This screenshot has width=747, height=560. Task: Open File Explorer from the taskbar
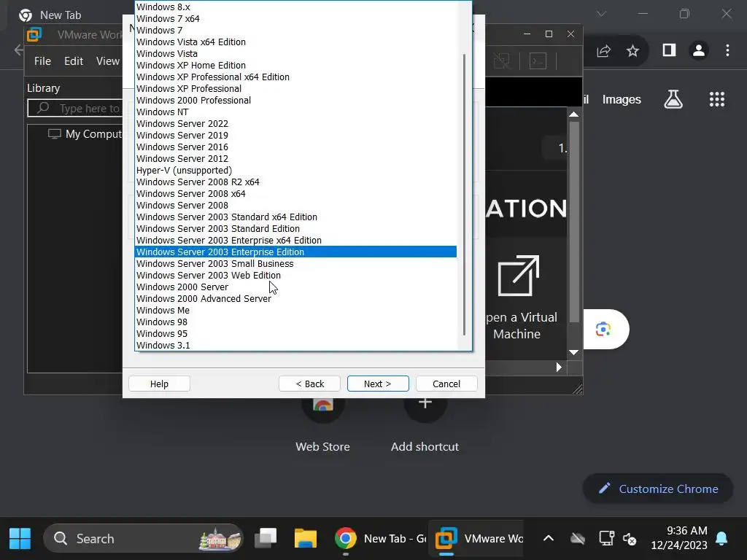click(305, 539)
